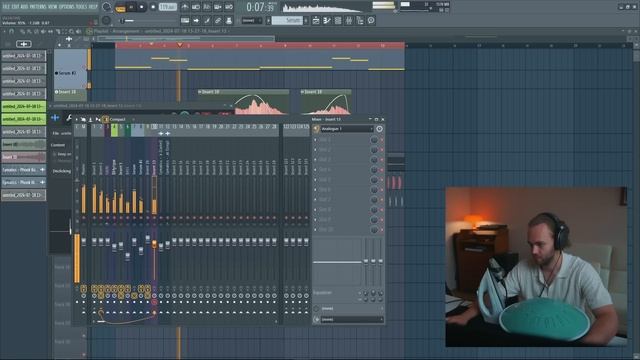Click the Stop button in transport
The image size is (640, 360).
[142, 7]
